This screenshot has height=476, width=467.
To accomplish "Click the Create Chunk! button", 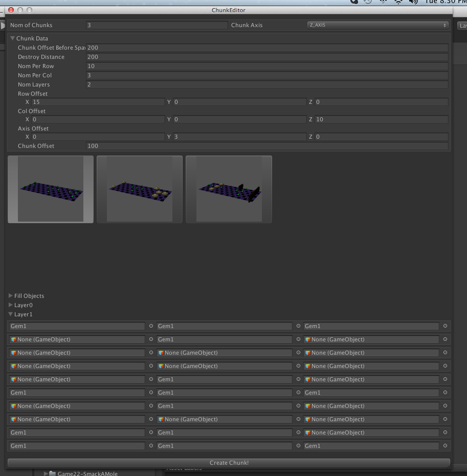I will [229, 463].
